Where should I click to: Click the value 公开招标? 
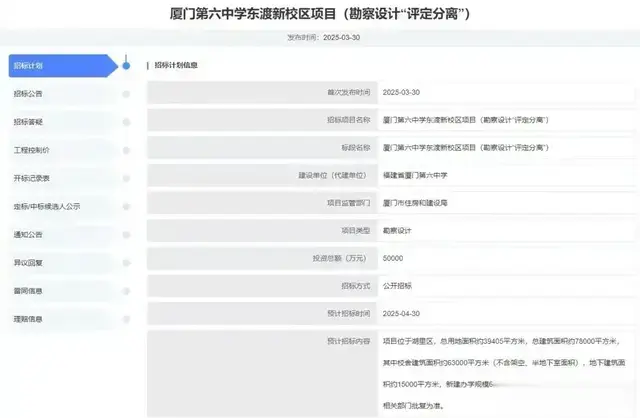pos(397,286)
